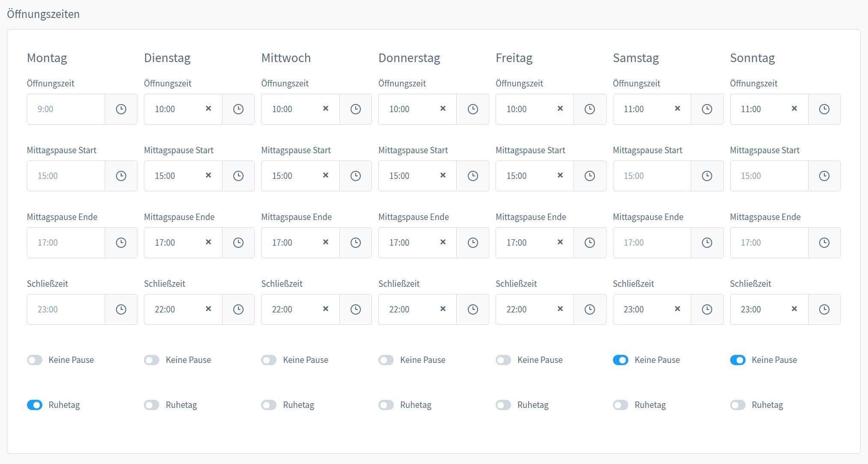Screen dimensions: 868x464
Task: Enable Ruhetag for Dienstag
Action: 152,405
